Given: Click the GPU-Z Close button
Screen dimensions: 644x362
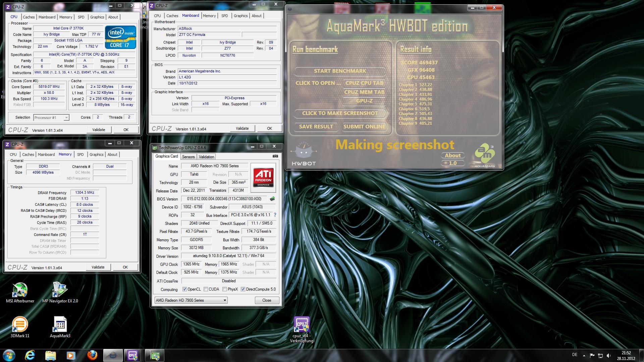Looking at the screenshot, I should pyautogui.click(x=267, y=300).
